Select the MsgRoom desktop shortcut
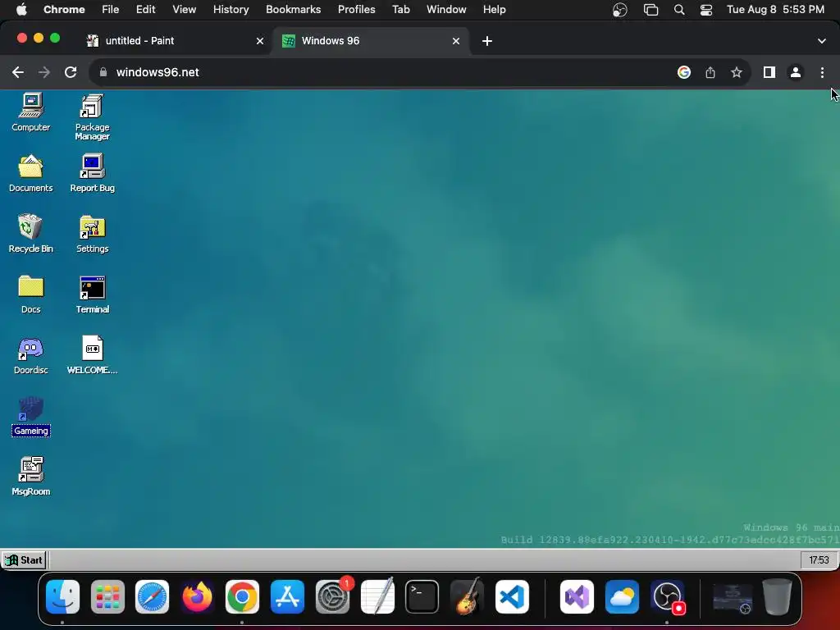Viewport: 840px width, 630px height. (x=31, y=477)
